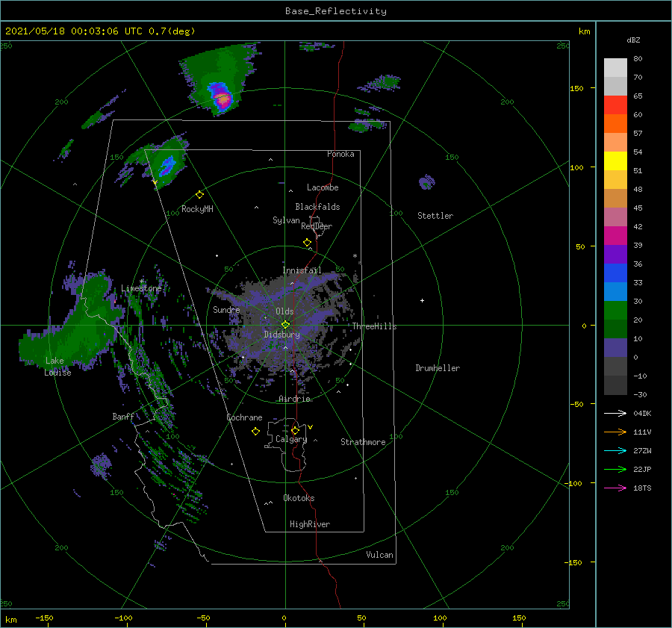Click the Stettler label
Screen dimensions: 672x628
(x=435, y=216)
